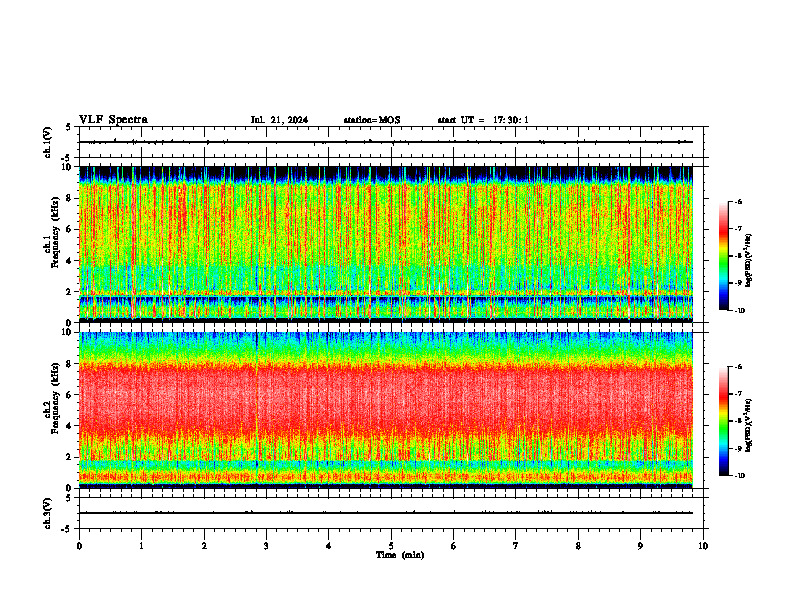Click the "5" tick on the time axis
792x612 pixels.
[391, 546]
